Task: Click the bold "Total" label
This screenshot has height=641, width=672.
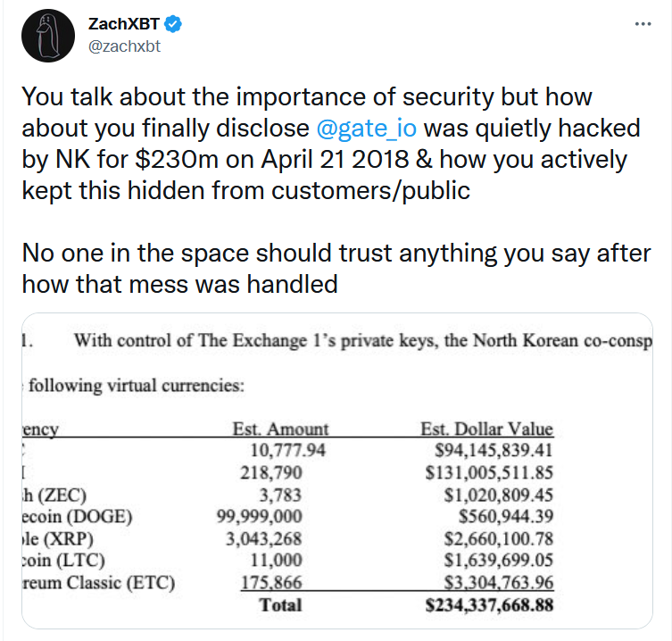Action: click(280, 604)
